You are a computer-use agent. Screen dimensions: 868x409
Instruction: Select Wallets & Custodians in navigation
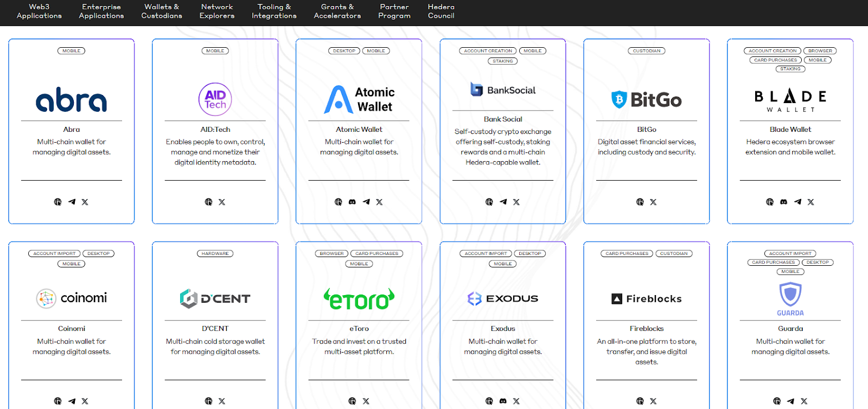point(162,11)
